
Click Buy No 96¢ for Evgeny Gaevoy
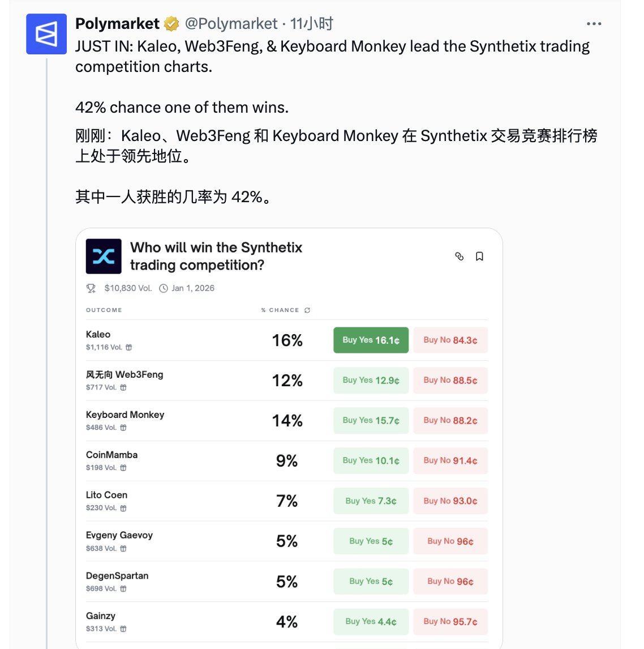click(x=450, y=541)
